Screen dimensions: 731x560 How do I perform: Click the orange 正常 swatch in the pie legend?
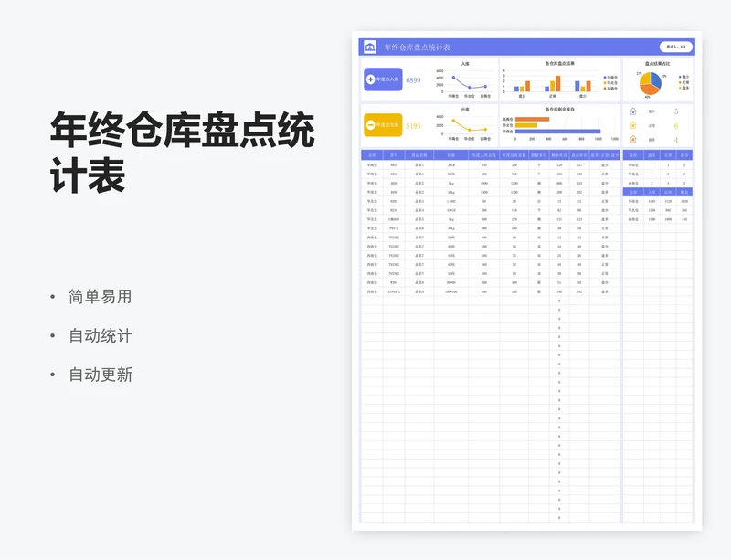pos(680,82)
